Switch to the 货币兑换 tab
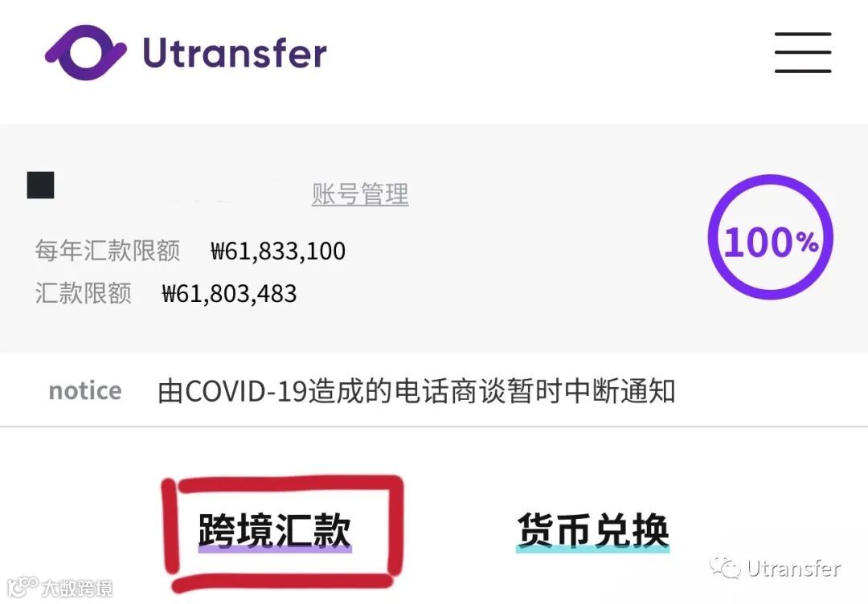The width and height of the screenshot is (868, 604). click(593, 530)
